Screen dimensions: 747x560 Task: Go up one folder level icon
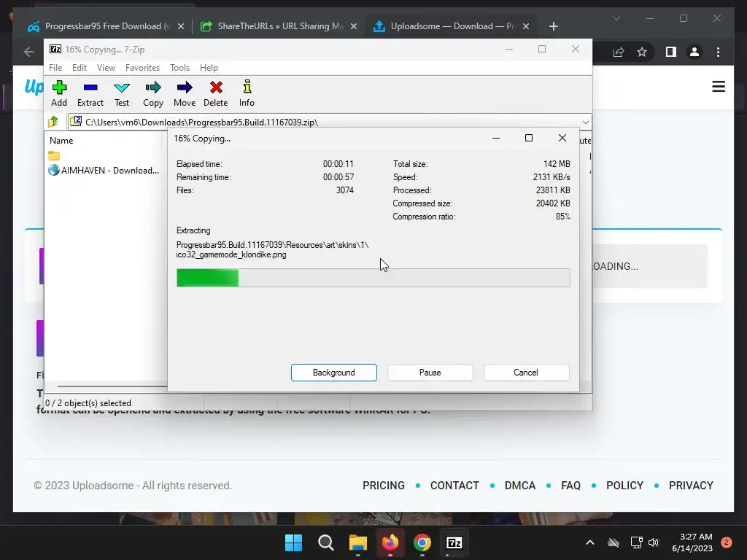pyautogui.click(x=53, y=122)
